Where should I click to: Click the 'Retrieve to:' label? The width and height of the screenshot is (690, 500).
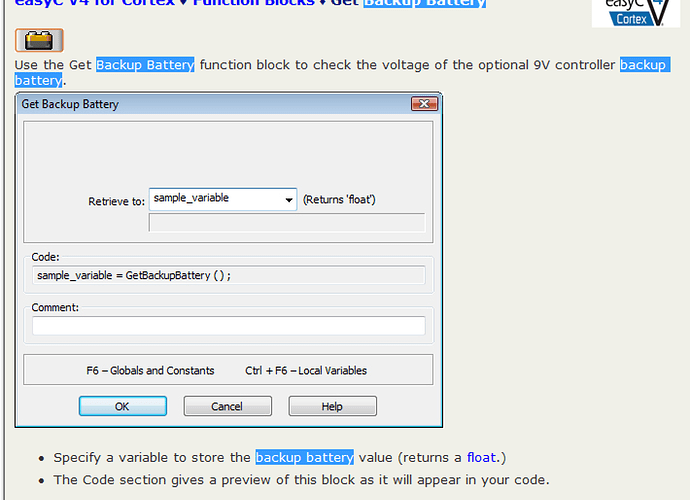tap(116, 202)
